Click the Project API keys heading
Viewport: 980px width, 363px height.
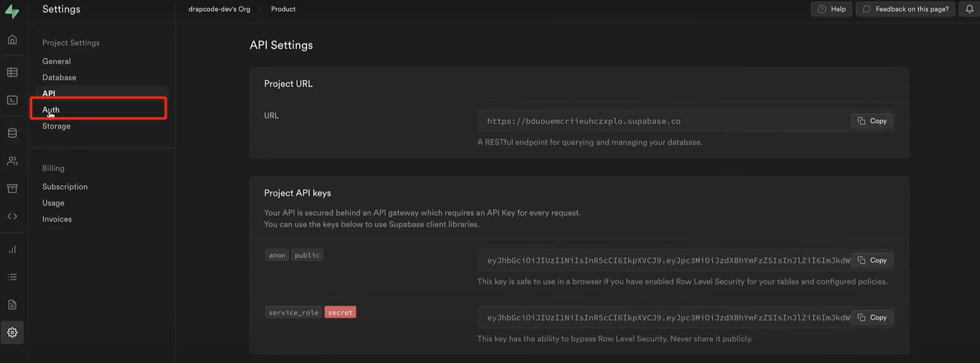(297, 193)
